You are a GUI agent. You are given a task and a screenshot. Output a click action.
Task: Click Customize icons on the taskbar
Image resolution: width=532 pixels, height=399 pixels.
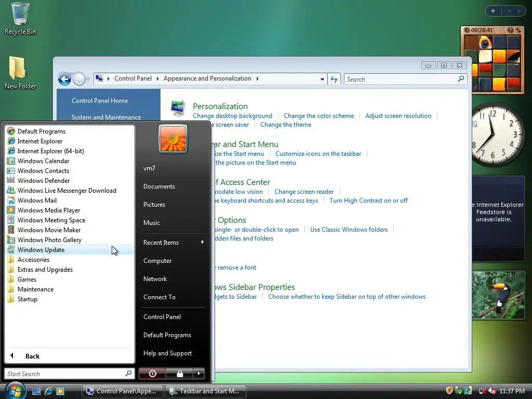click(318, 154)
